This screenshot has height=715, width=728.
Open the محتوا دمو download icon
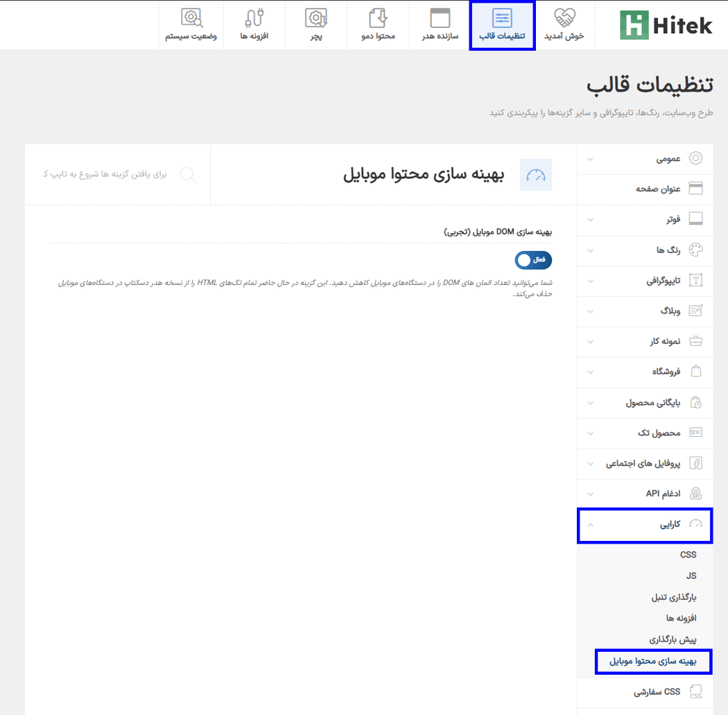tap(378, 18)
